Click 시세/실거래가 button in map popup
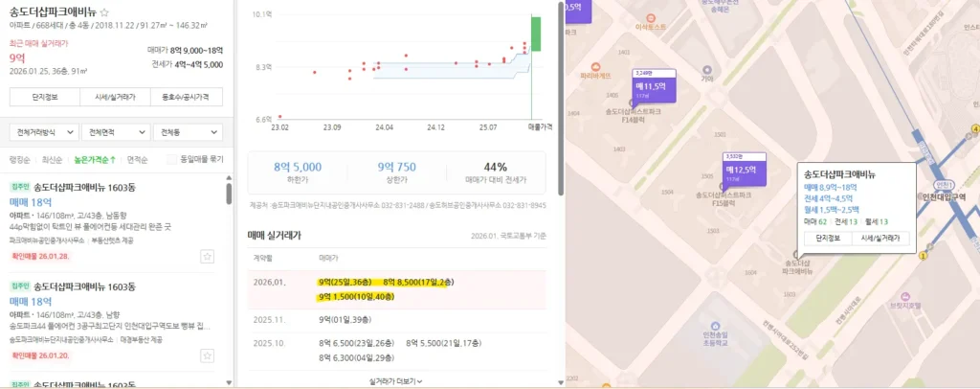 pos(880,239)
